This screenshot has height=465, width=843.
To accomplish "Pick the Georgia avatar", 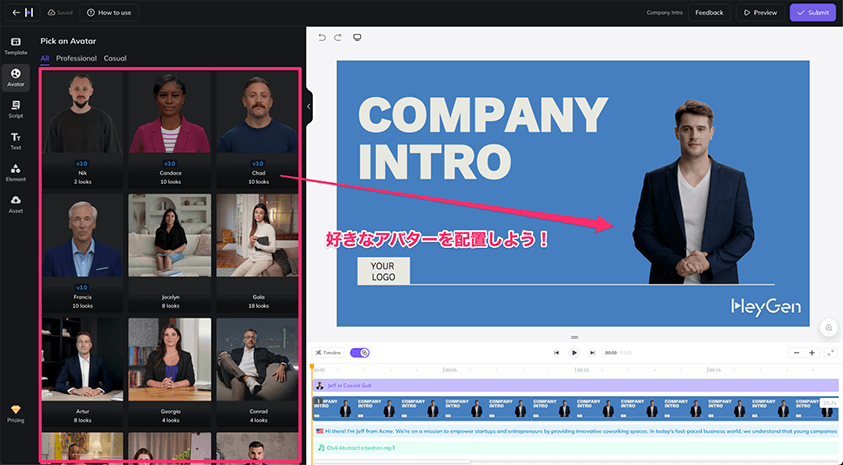I will click(x=170, y=372).
